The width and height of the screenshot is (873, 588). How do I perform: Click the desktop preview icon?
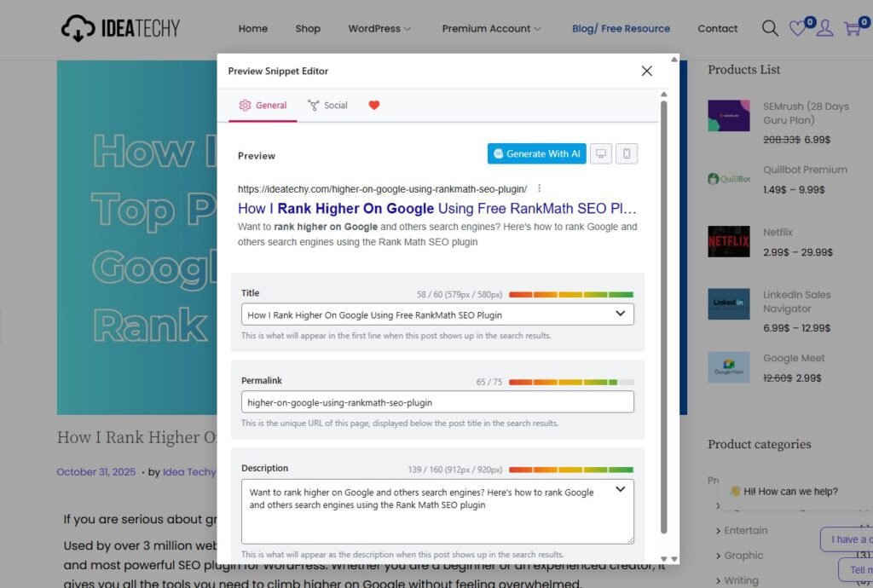coord(601,153)
